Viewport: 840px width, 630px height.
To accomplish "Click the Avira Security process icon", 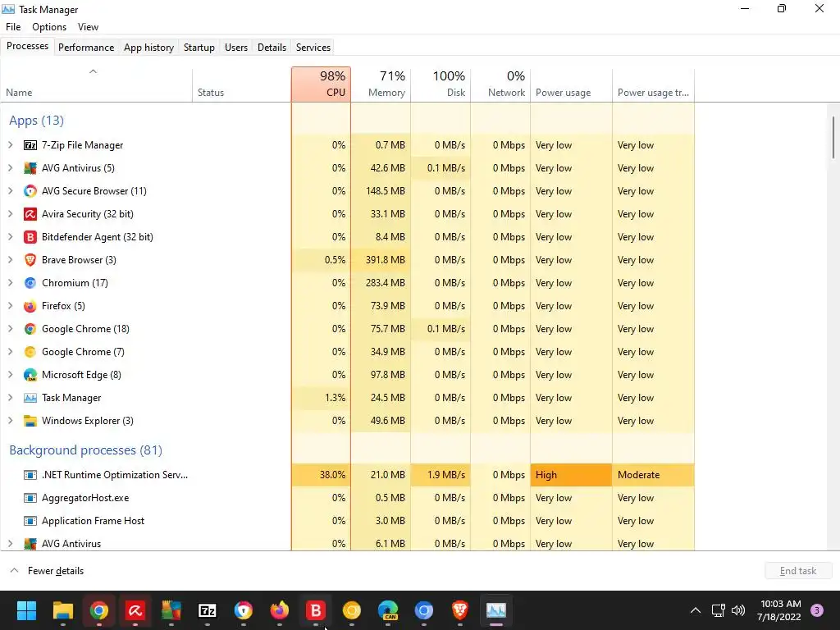I will 30,214.
